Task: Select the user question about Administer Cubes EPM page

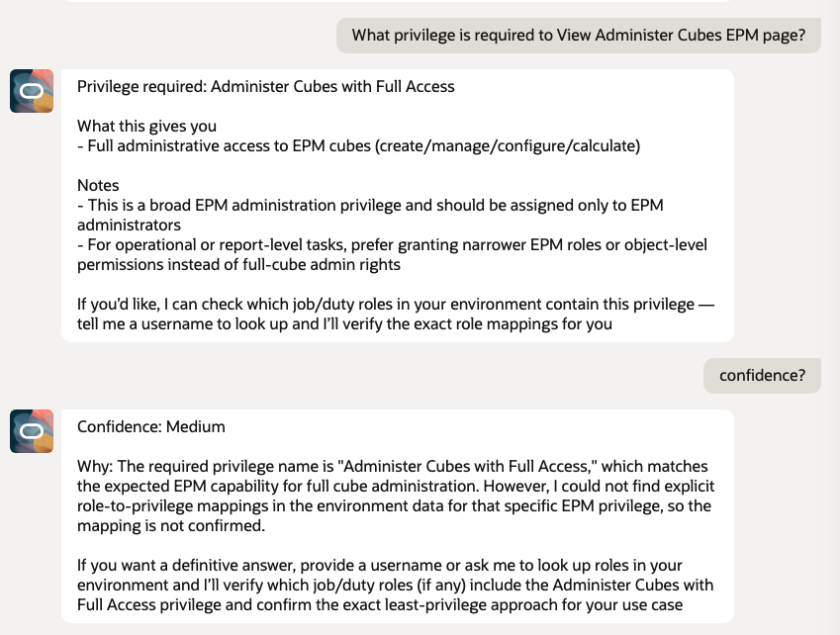Action: coord(578,36)
